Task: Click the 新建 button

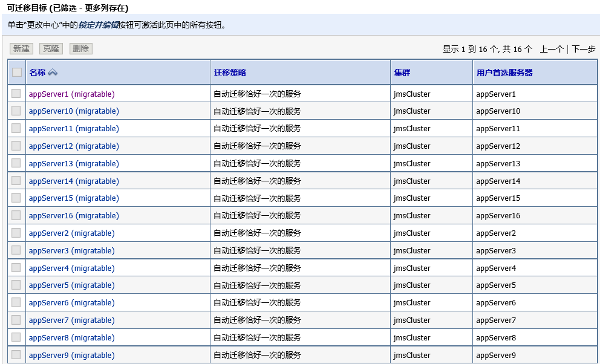Action: (x=21, y=48)
